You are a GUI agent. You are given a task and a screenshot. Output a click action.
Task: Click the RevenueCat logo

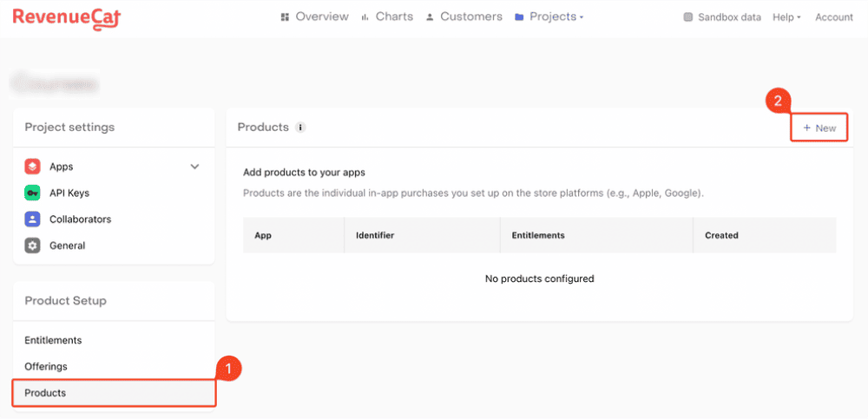tap(66, 17)
